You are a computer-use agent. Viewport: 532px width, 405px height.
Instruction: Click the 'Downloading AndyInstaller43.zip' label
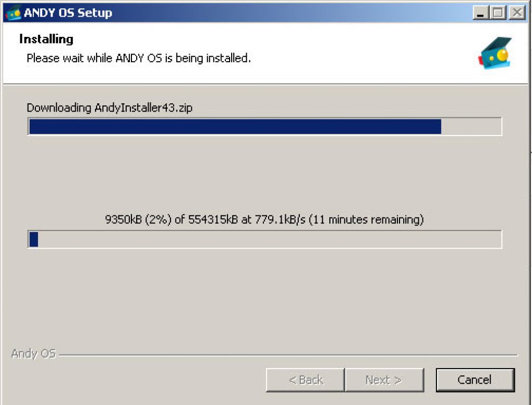tap(110, 108)
